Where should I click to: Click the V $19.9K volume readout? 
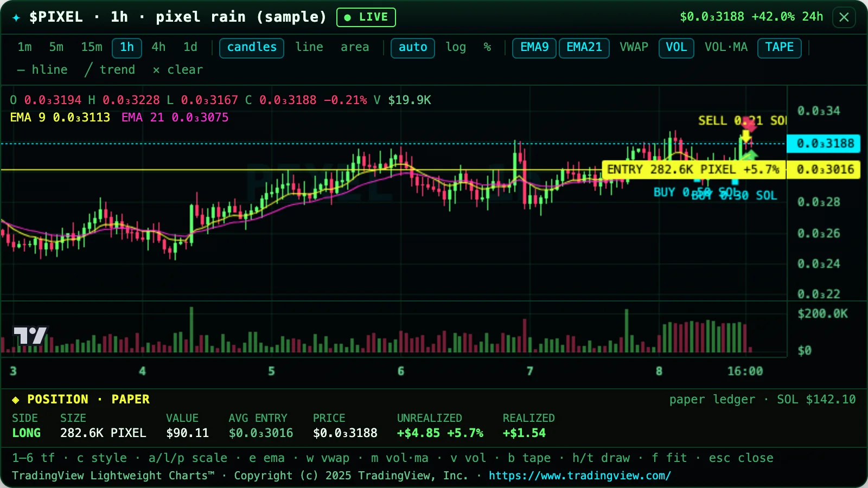tap(402, 100)
